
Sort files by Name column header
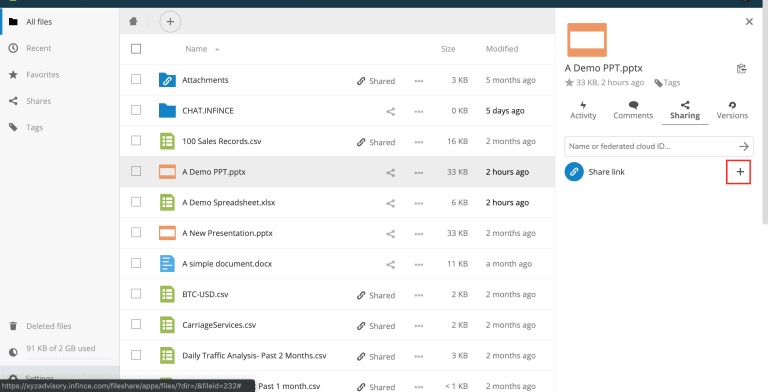click(196, 49)
